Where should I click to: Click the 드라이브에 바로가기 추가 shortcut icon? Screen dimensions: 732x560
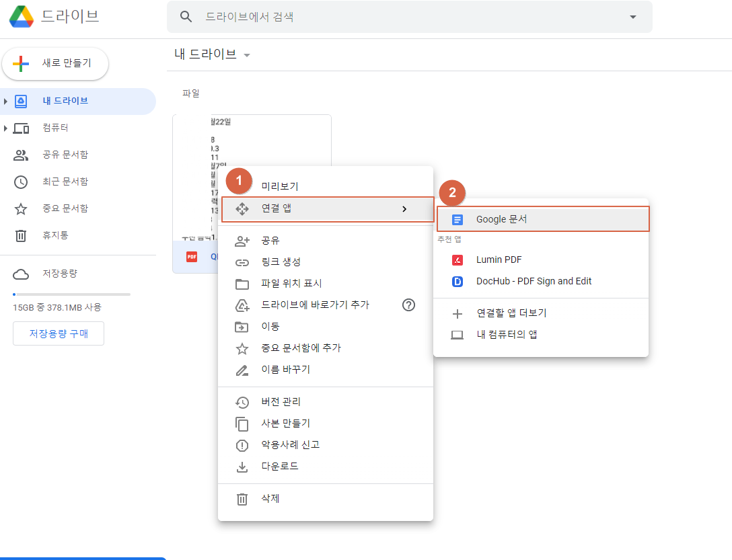pos(242,305)
